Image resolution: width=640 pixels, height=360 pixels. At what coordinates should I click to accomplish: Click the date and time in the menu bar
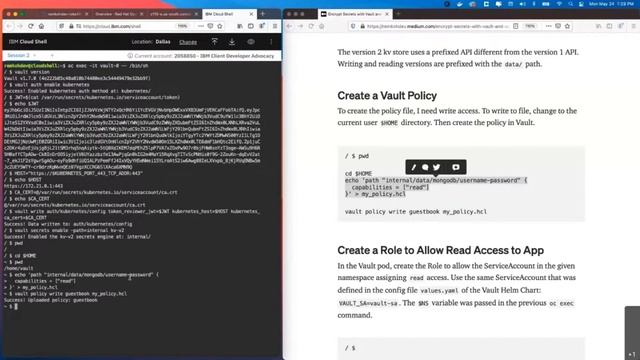(x=611, y=4)
